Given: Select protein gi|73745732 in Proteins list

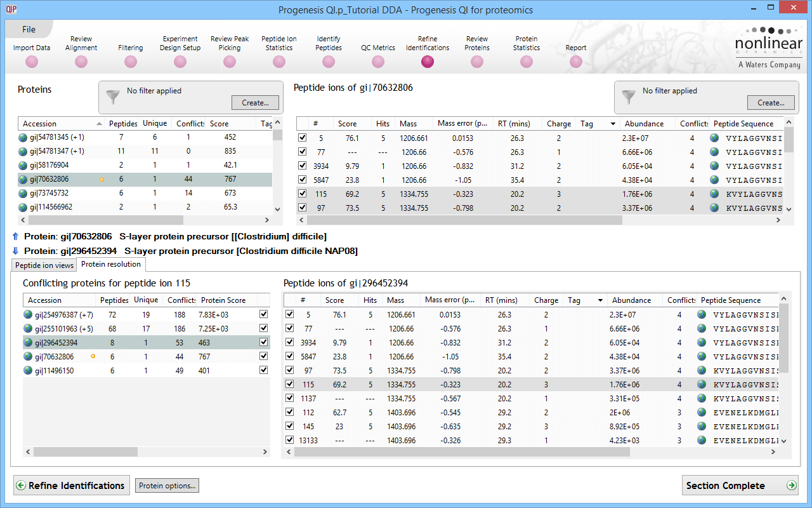Looking at the screenshot, I should pyautogui.click(x=145, y=193).
